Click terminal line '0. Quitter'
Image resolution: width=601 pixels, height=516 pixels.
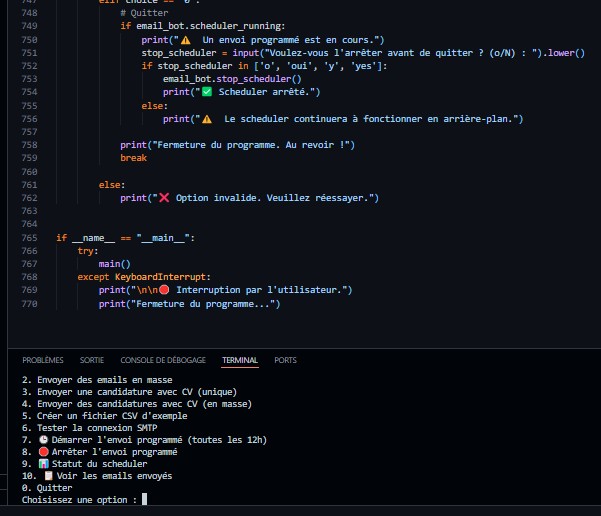(x=47, y=488)
